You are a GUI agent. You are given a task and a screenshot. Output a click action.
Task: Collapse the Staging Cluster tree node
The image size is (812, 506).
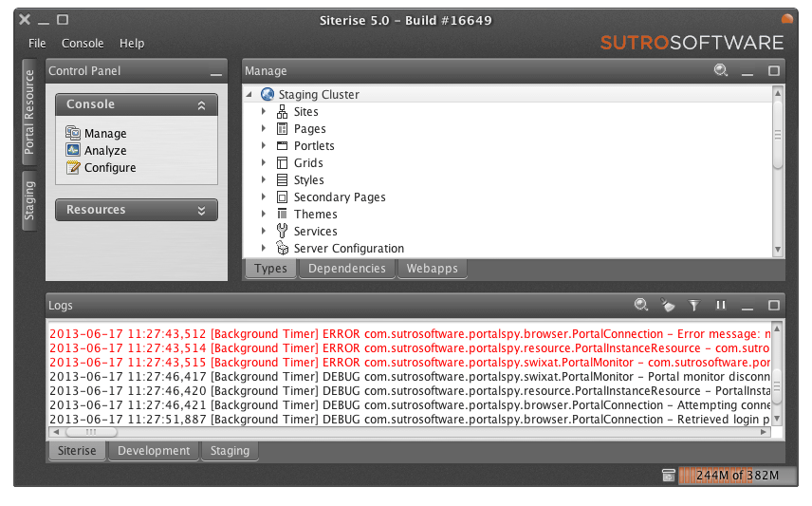click(249, 94)
